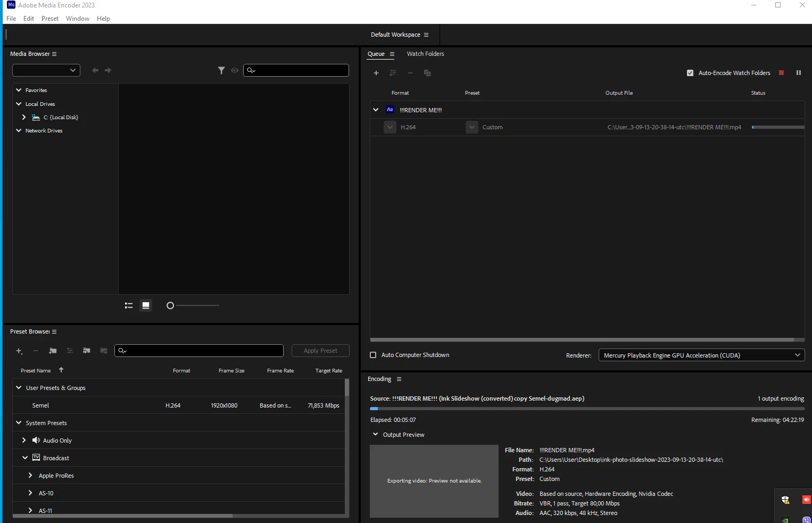Pause the queue encoding
Viewport: 812px width, 523px height.
(x=799, y=73)
